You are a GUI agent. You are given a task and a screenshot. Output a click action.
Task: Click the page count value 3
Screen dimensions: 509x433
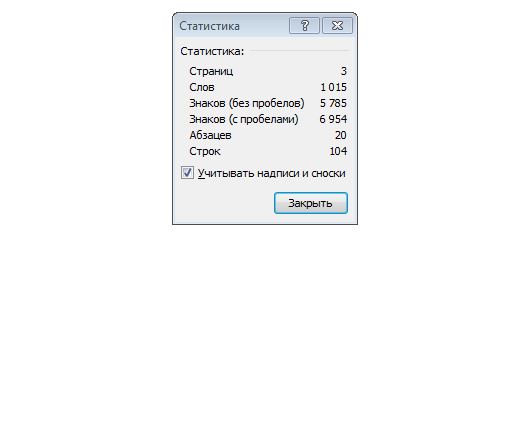pyautogui.click(x=344, y=71)
